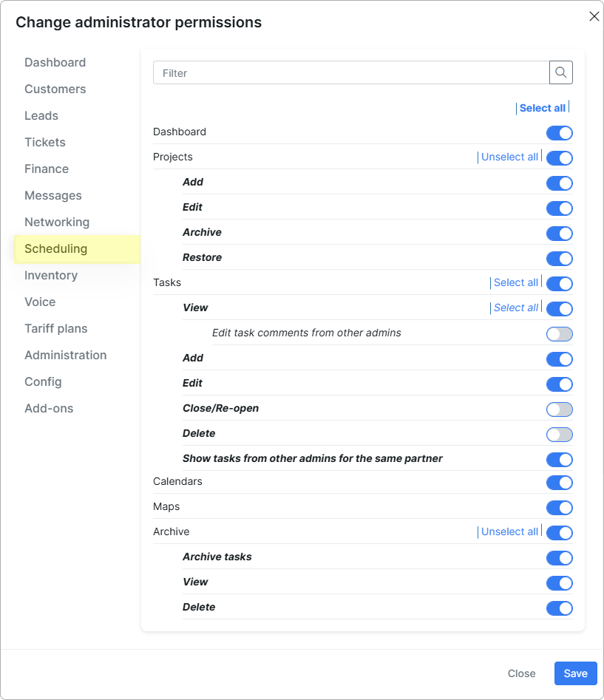Toggle the Dashboard permission switch

click(560, 133)
